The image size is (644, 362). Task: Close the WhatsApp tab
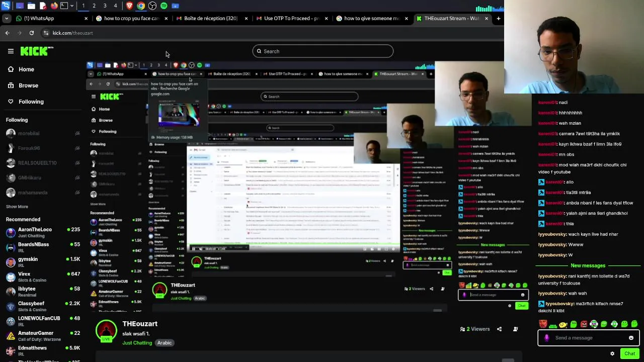click(86, 19)
